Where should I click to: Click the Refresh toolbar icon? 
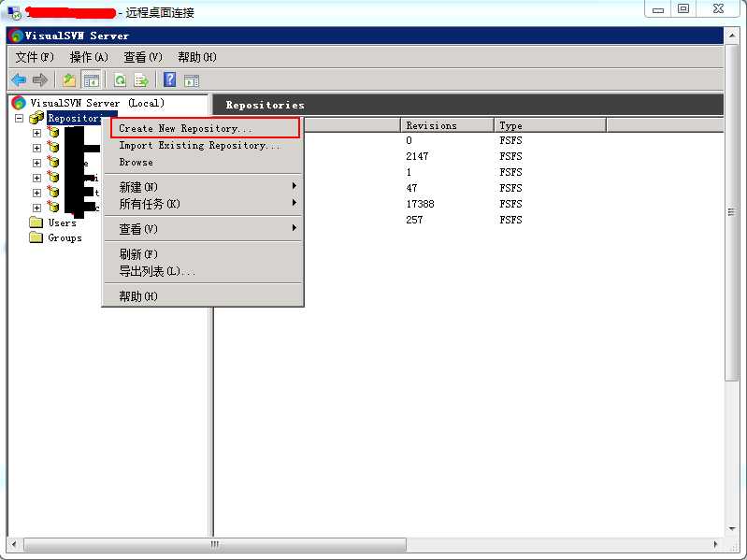pyautogui.click(x=120, y=80)
